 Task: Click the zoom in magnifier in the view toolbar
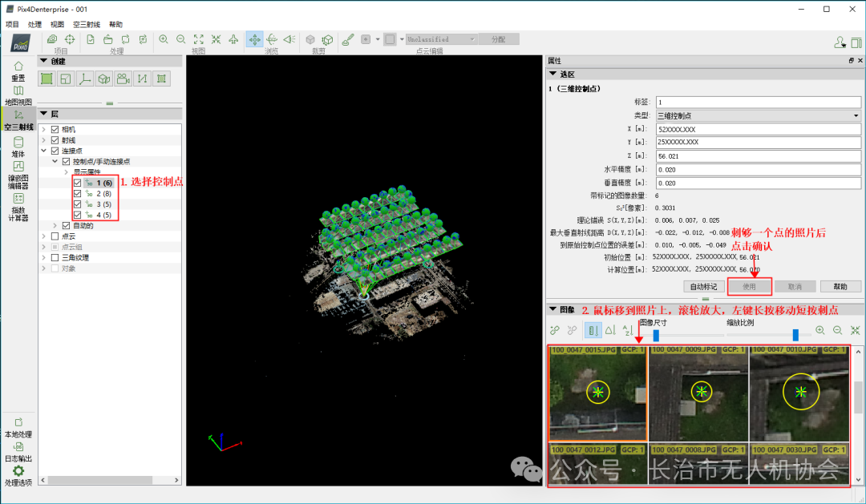[164, 39]
